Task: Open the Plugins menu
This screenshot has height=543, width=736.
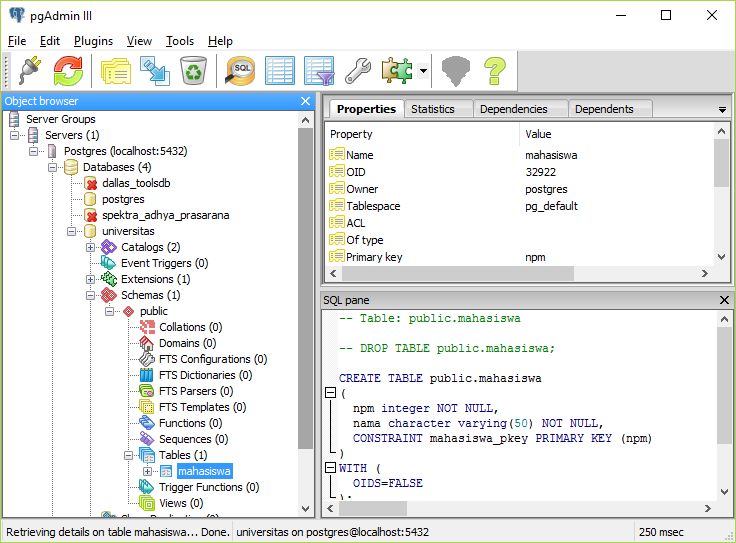Action: [93, 41]
